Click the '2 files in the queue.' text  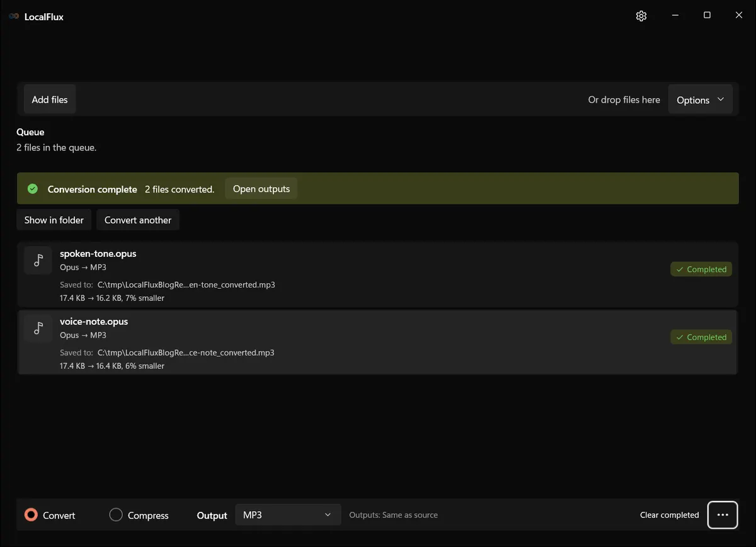[x=57, y=147]
